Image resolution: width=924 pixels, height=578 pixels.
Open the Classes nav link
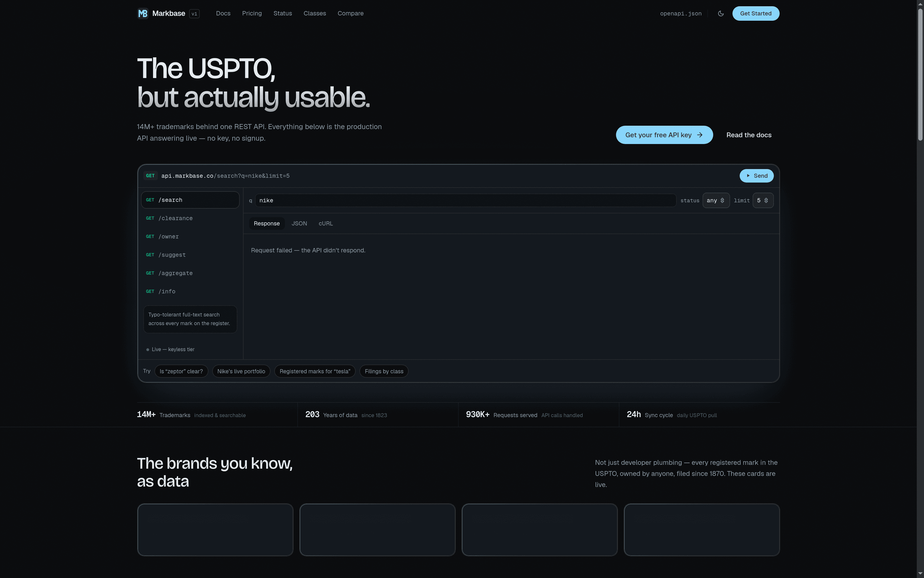coord(315,13)
